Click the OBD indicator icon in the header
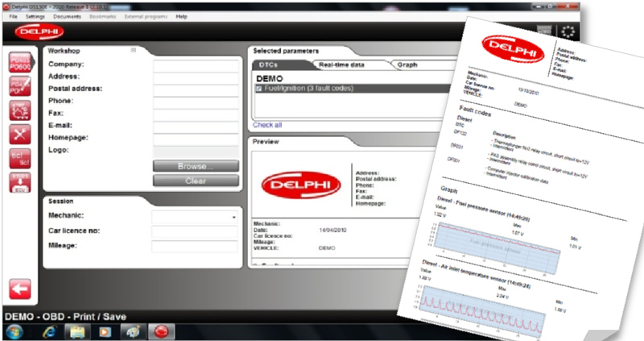This screenshot has height=341, width=644. click(545, 31)
